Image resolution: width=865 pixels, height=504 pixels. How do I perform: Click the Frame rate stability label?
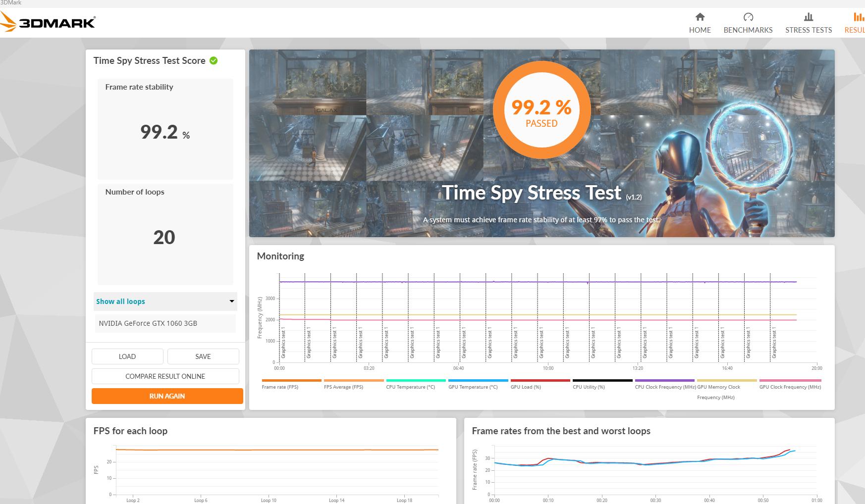click(x=139, y=87)
